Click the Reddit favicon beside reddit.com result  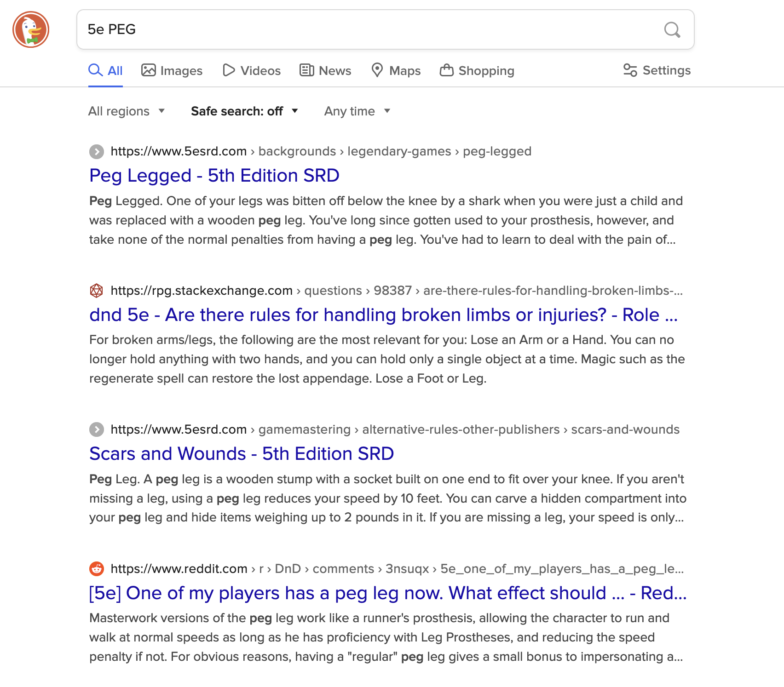pyautogui.click(x=96, y=569)
